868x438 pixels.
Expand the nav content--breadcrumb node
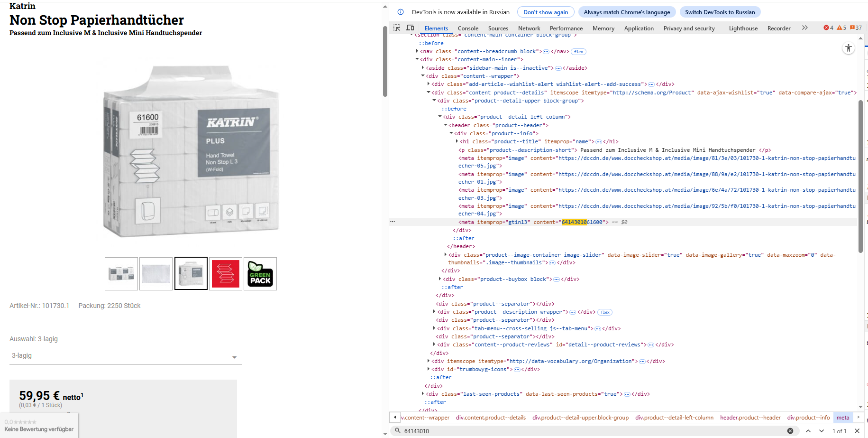(417, 51)
